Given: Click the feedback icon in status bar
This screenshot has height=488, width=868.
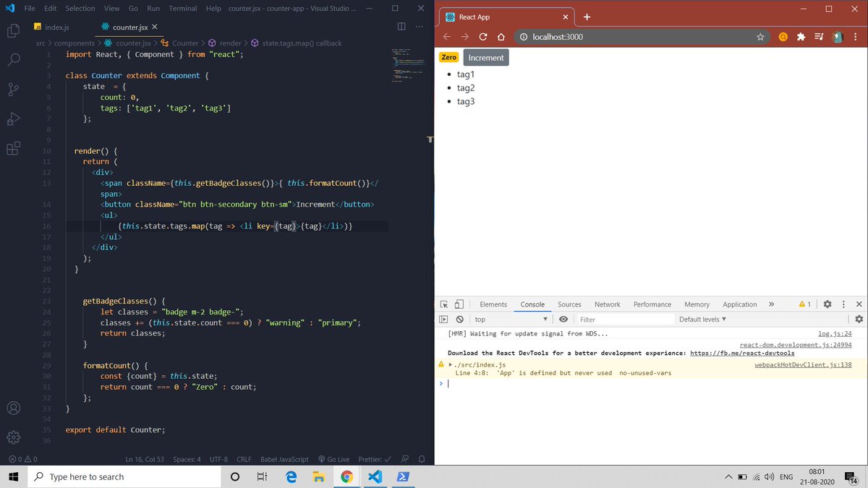Looking at the screenshot, I should click(x=404, y=459).
